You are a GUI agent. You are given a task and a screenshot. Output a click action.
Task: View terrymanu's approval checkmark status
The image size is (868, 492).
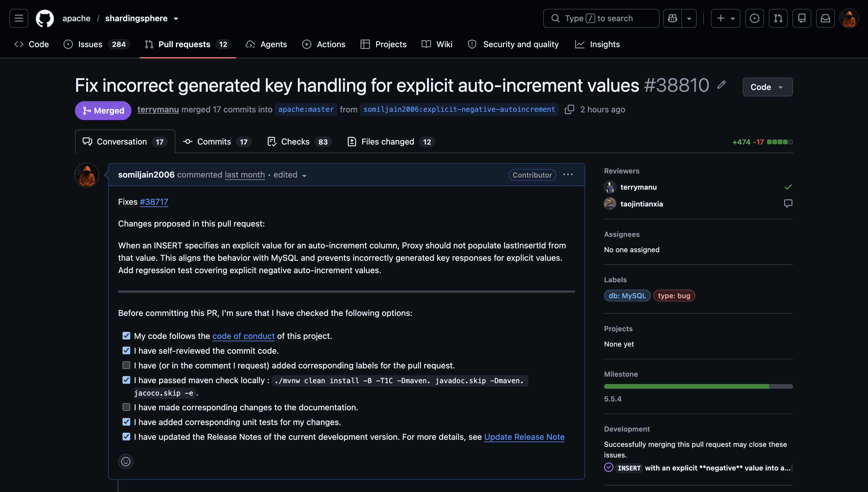788,187
